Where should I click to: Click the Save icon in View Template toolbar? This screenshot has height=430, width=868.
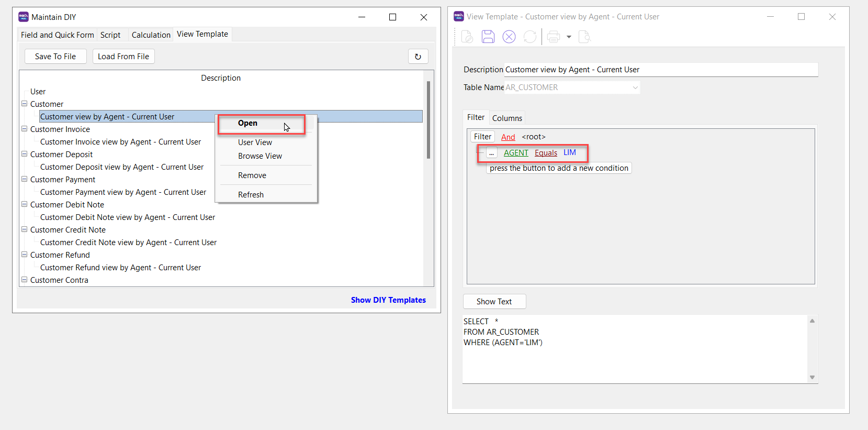[488, 37]
